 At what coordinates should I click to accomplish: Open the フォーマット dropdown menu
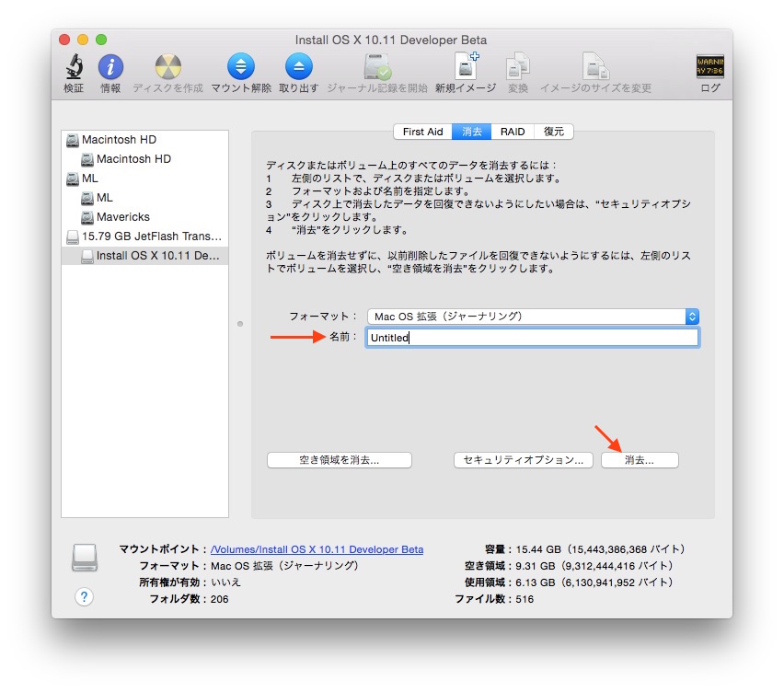pyautogui.click(x=533, y=316)
